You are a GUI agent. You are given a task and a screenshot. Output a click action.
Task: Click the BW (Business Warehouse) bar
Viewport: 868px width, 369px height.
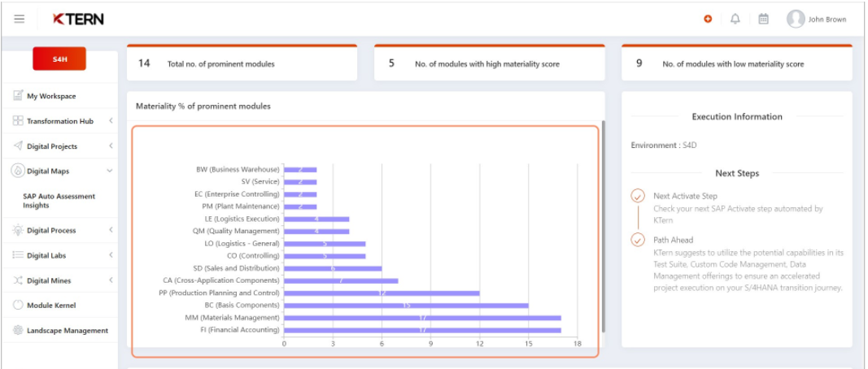click(300, 169)
